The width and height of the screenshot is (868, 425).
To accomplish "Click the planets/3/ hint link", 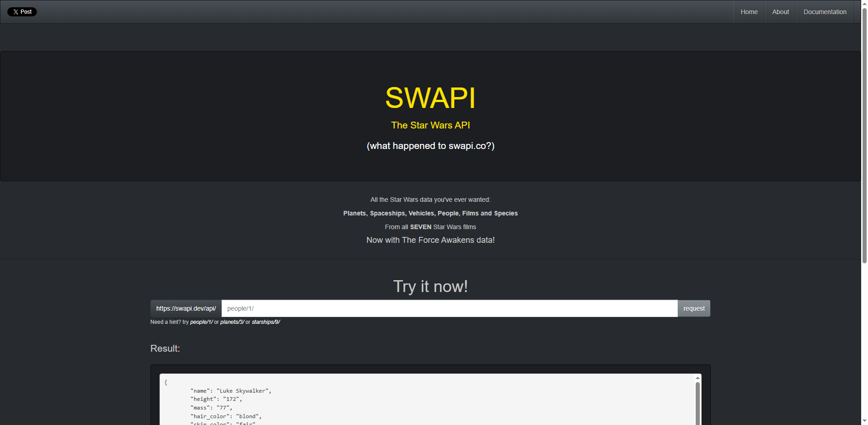I will 232,322.
